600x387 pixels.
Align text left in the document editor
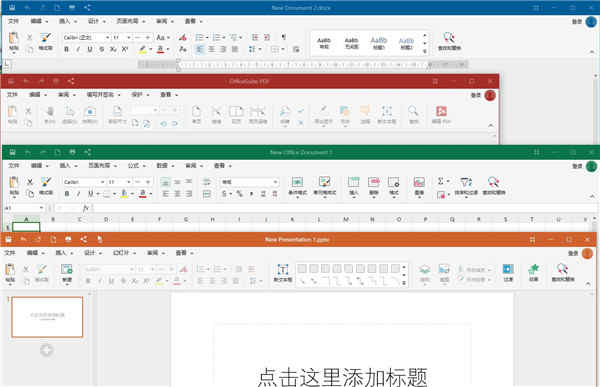click(199, 49)
